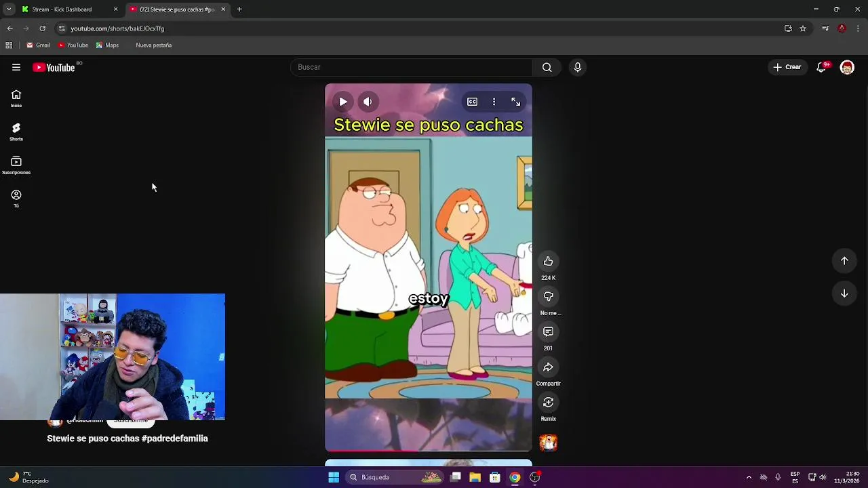The width and height of the screenshot is (868, 488).
Task: Select the Stewie se puso cachas tab
Action: (176, 9)
